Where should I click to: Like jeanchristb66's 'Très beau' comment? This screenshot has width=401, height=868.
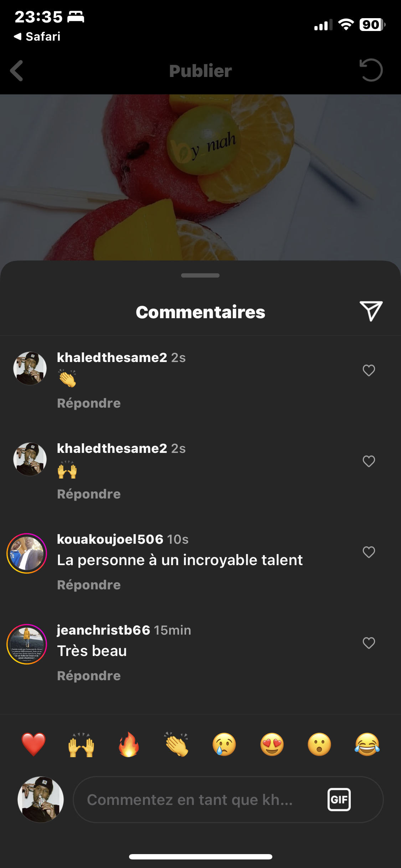369,643
